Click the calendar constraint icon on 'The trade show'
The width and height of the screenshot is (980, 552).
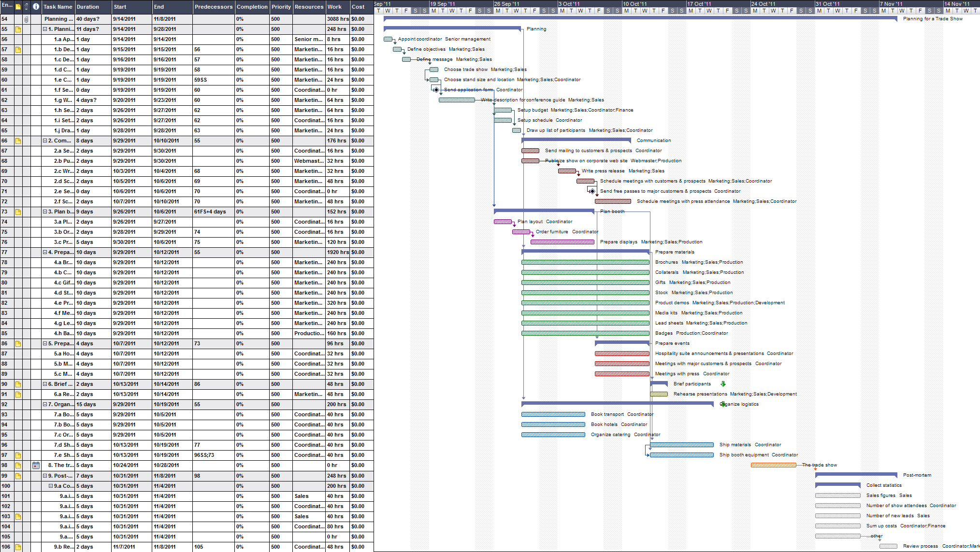[37, 465]
